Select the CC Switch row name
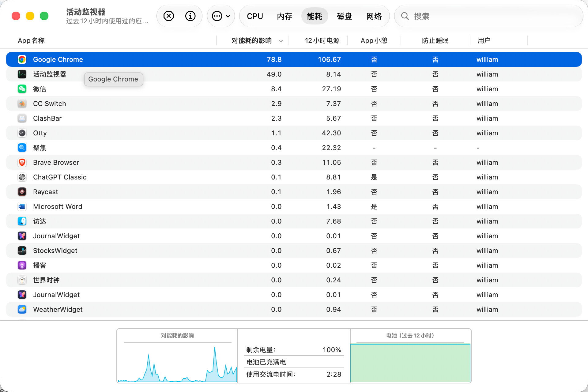The height and width of the screenshot is (392, 588). [50, 104]
